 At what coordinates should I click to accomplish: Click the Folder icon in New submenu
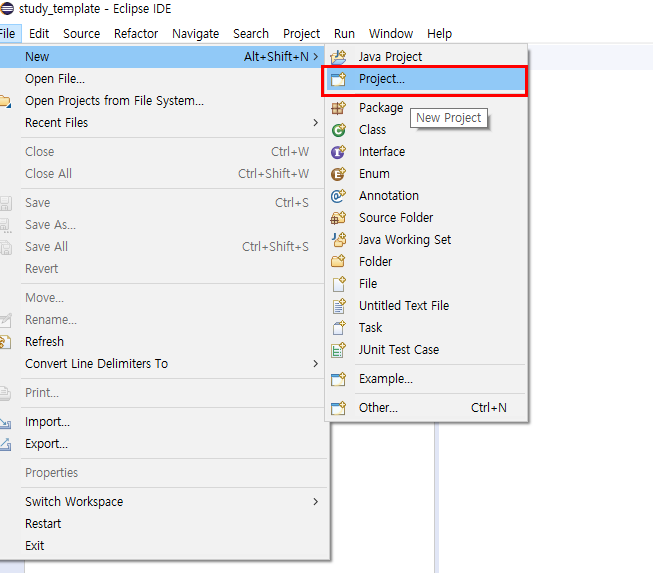point(338,262)
